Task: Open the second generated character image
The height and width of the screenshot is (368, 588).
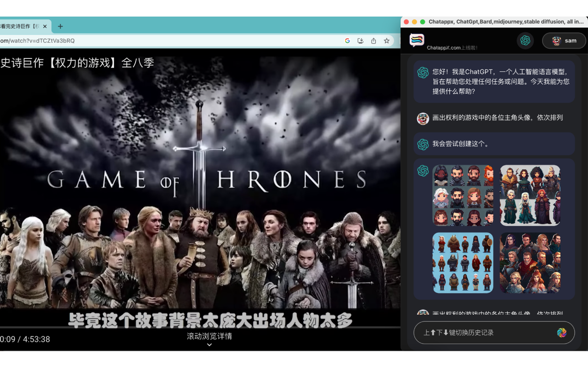Action: tap(530, 195)
